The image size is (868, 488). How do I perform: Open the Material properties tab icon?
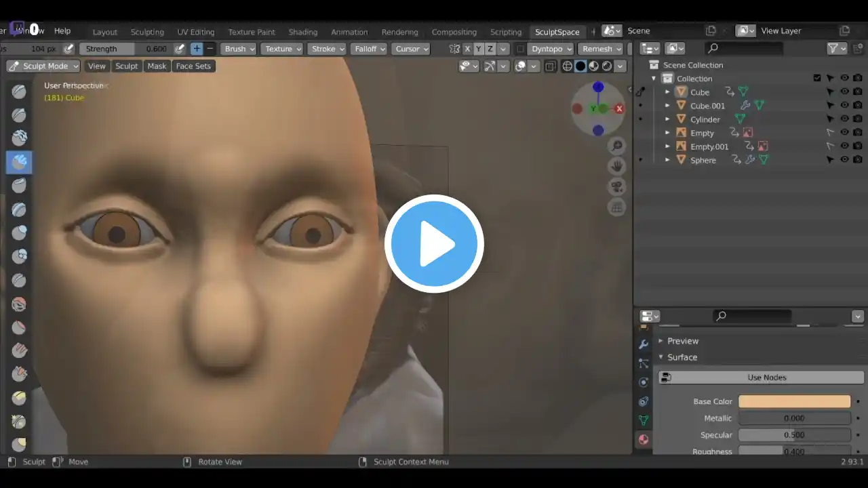click(x=644, y=439)
